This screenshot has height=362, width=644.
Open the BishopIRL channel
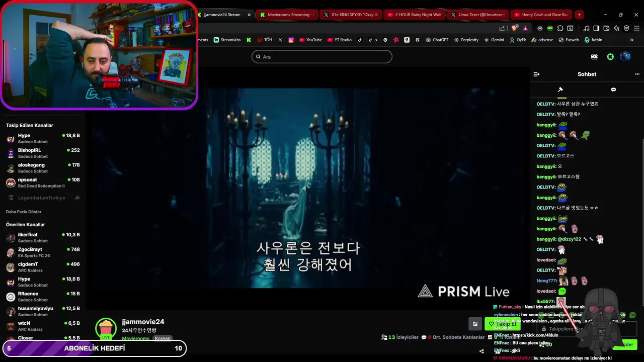click(43, 153)
